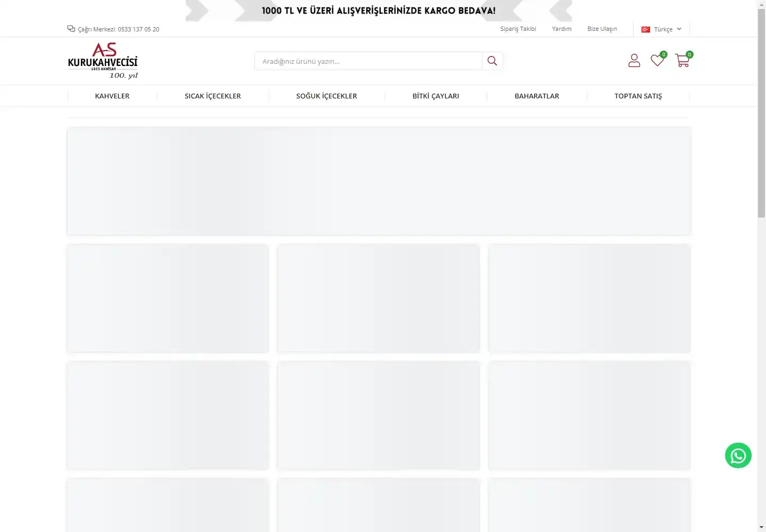Open the KAHVELER menu
Screen dimensions: 766x532
point(112,96)
